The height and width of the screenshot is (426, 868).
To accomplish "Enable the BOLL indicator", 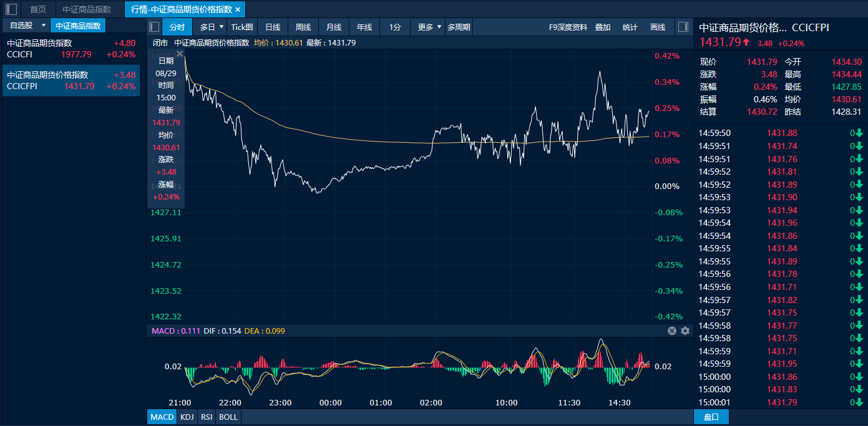I will click(x=228, y=417).
